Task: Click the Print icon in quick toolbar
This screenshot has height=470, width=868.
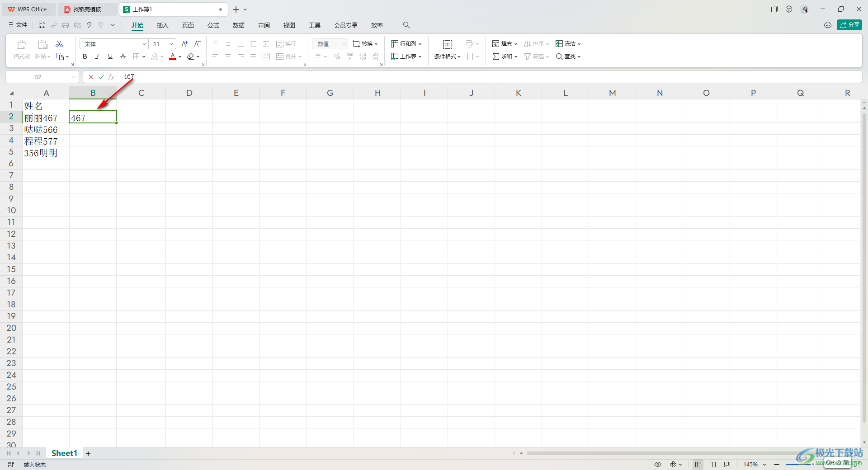Action: (x=66, y=25)
